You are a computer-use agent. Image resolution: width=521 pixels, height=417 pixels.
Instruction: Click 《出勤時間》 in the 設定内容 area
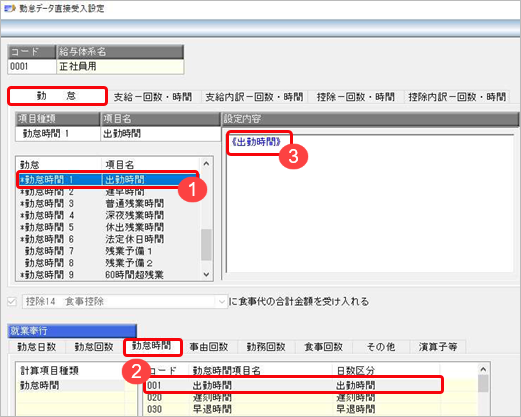point(256,142)
